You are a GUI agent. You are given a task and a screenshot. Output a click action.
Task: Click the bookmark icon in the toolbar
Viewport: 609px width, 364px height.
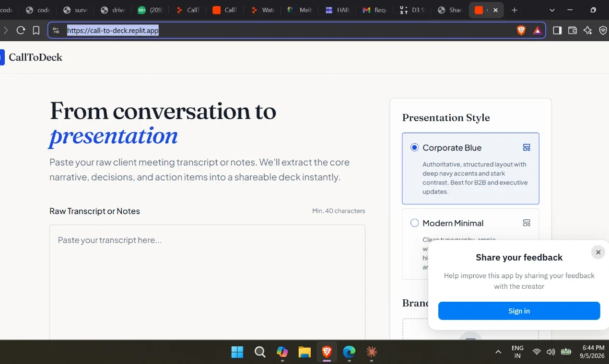(36, 30)
